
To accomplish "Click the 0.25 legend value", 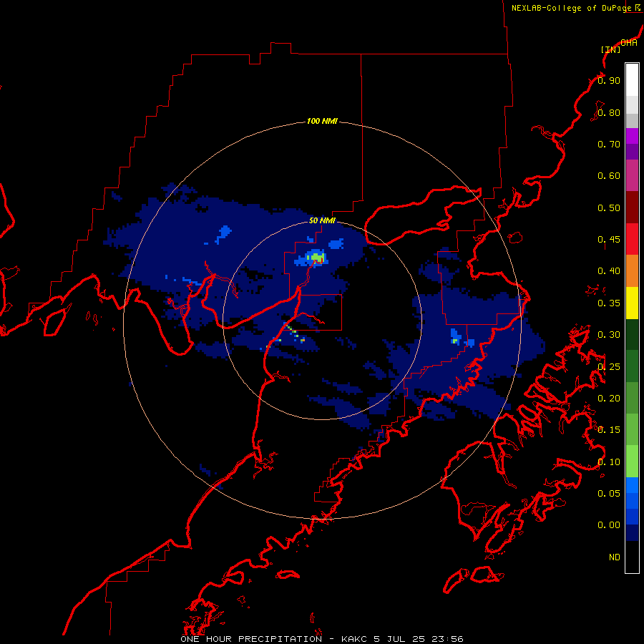I will pos(609,367).
